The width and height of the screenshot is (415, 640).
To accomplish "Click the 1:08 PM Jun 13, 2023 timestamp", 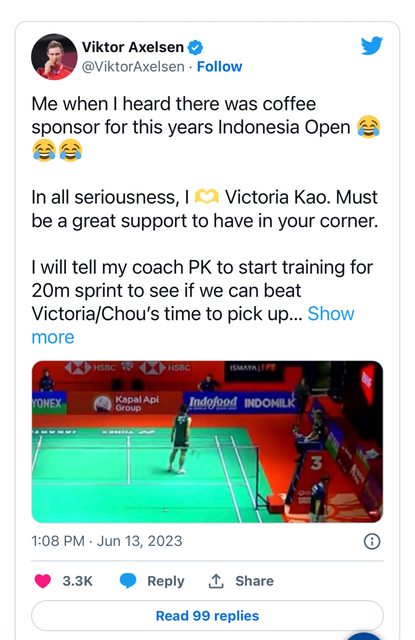I will (x=107, y=541).
